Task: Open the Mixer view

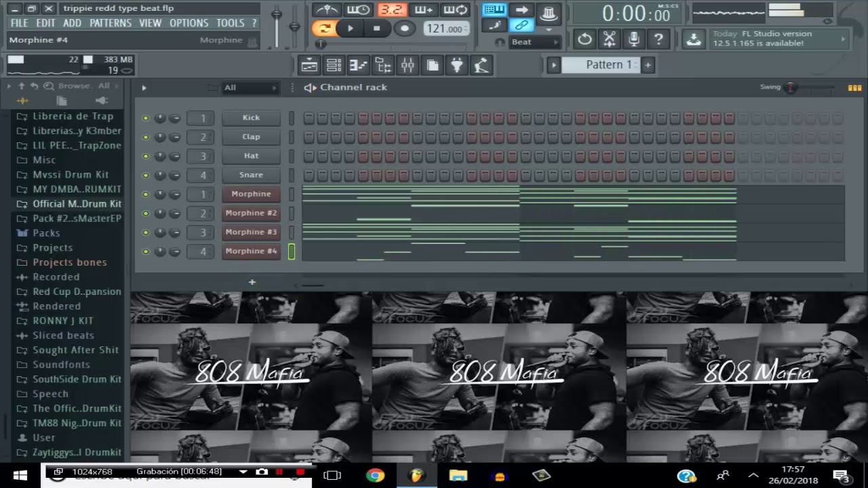Action: click(x=408, y=66)
